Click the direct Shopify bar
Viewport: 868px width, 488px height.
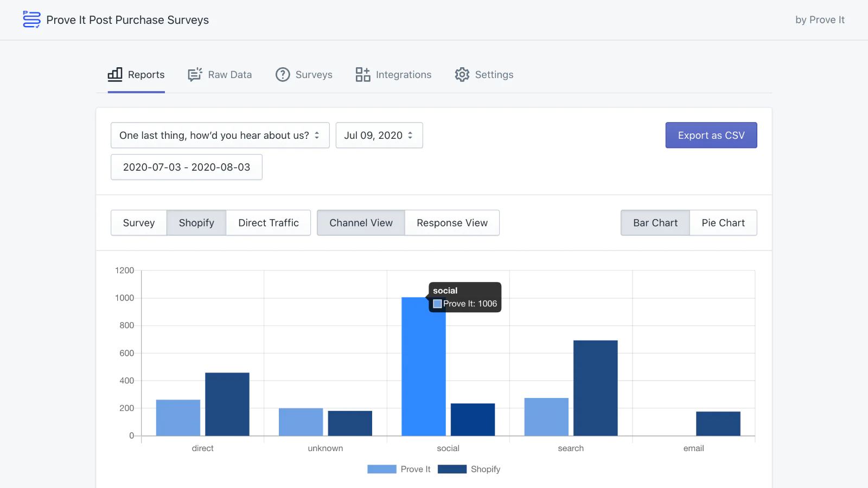coord(227,404)
